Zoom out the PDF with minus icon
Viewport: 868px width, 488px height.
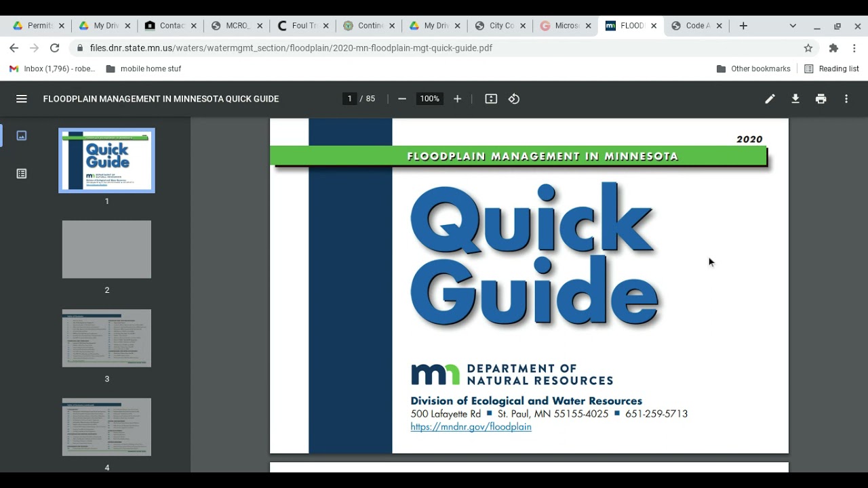tap(402, 99)
